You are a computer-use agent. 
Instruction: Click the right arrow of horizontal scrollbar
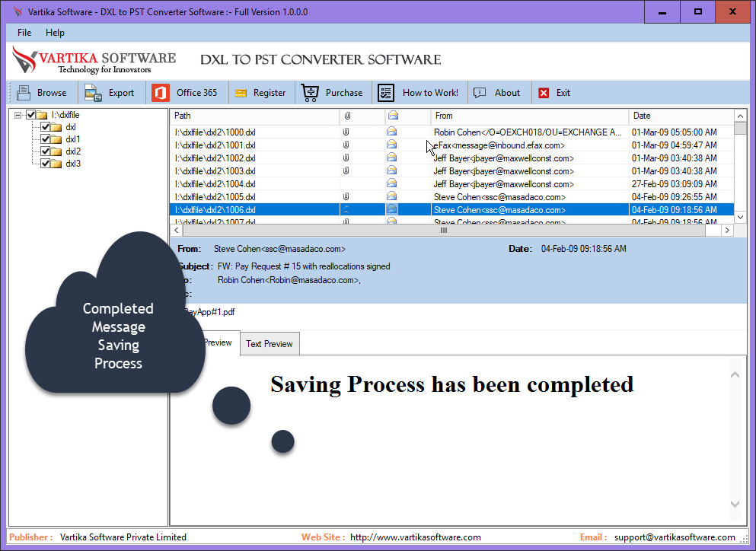[x=728, y=231]
